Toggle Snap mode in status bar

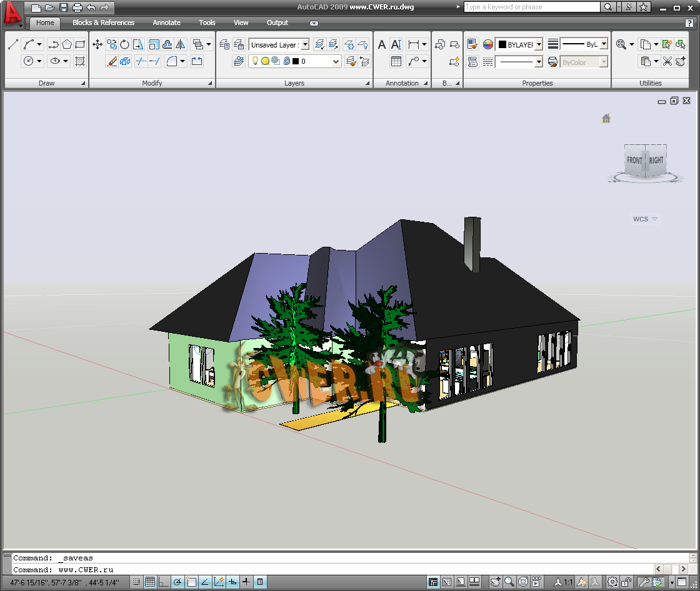point(136,582)
